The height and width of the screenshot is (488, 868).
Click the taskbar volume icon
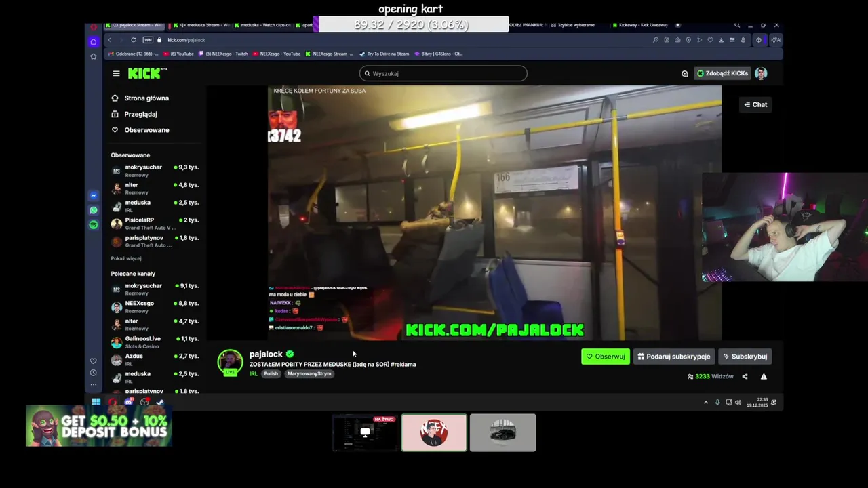(x=738, y=403)
